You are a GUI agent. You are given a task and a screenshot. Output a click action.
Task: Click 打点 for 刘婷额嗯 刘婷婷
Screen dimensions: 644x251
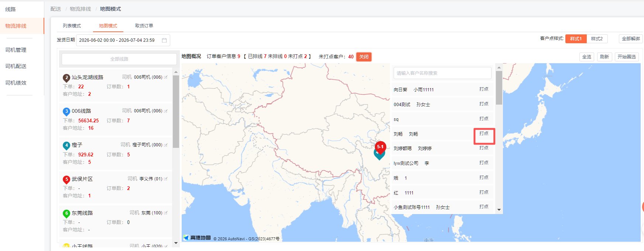click(484, 148)
